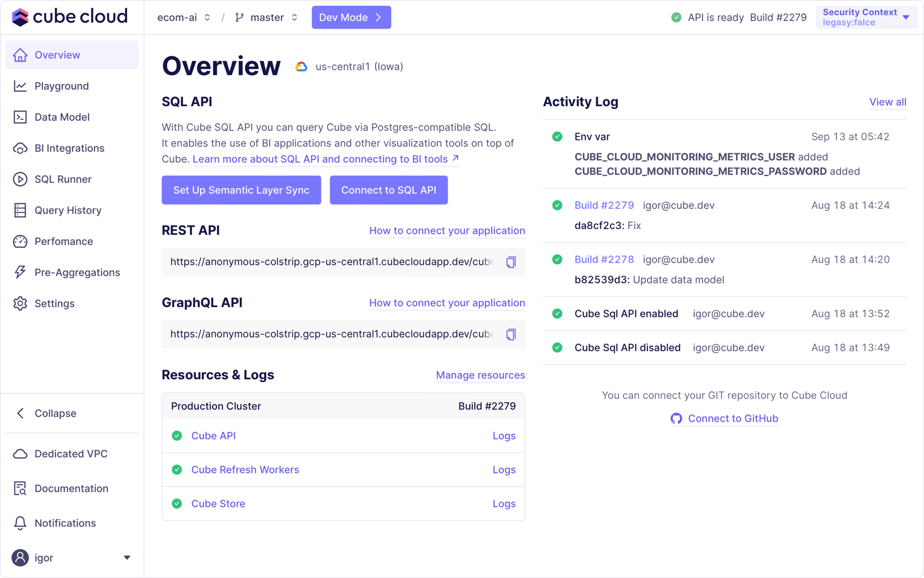Open Learn more about SQL API link

(x=326, y=159)
